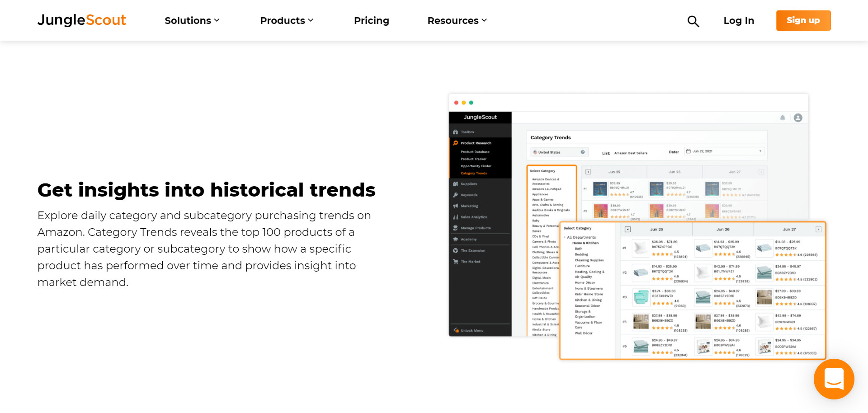Select the Furniture subcategory

tap(582, 266)
